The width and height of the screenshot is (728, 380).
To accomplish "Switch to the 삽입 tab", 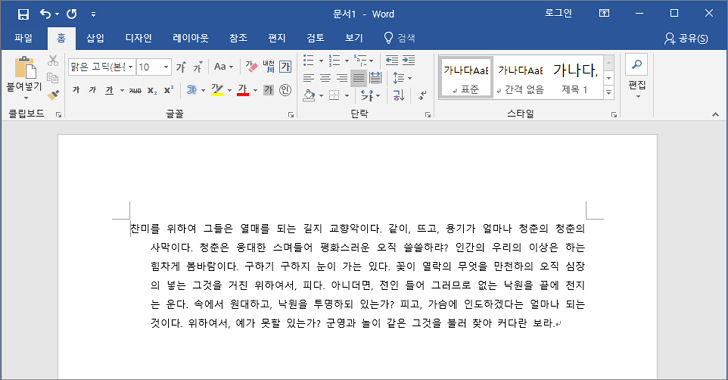I will pyautogui.click(x=95, y=38).
